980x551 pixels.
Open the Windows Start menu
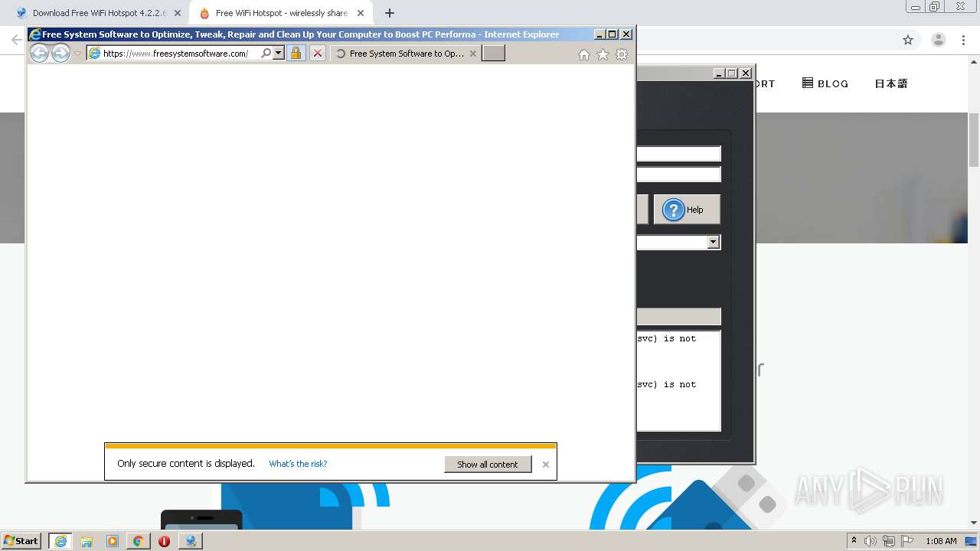click(x=21, y=541)
